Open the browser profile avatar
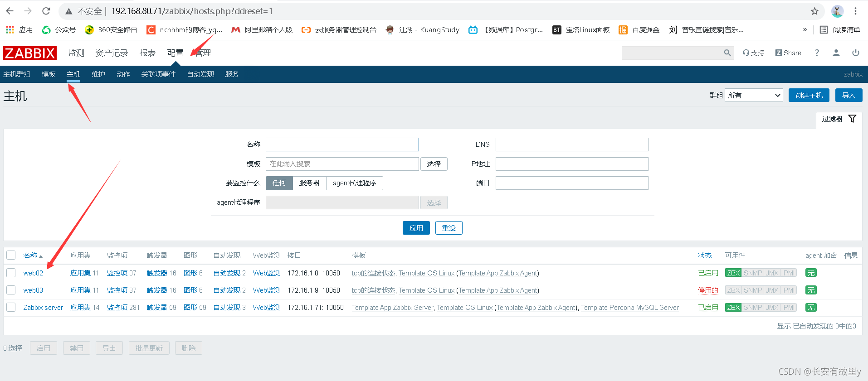The image size is (868, 381). tap(837, 11)
